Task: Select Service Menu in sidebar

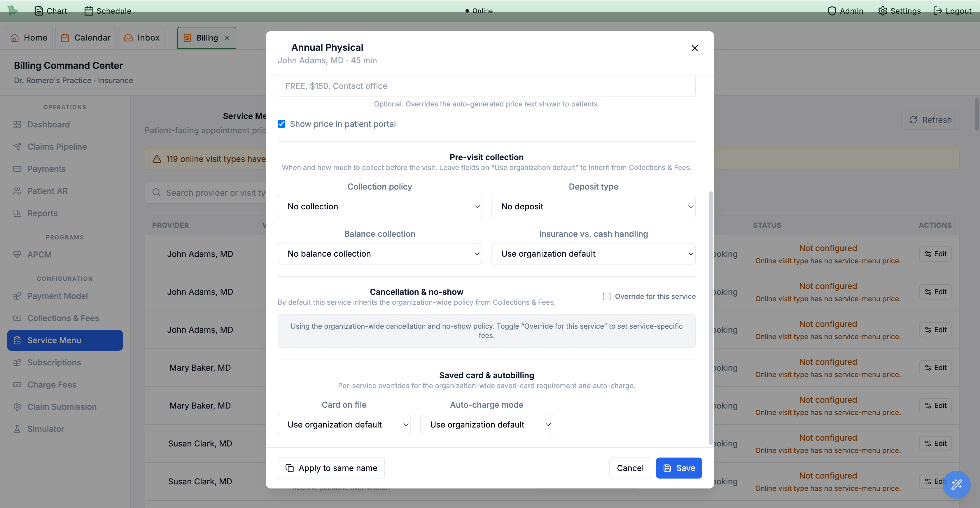Action: (x=65, y=340)
